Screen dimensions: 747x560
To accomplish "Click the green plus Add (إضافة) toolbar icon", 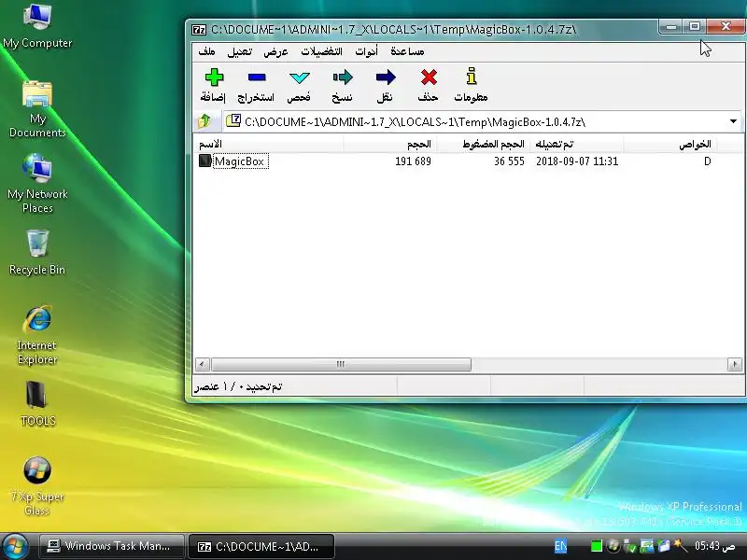I will tap(214, 77).
